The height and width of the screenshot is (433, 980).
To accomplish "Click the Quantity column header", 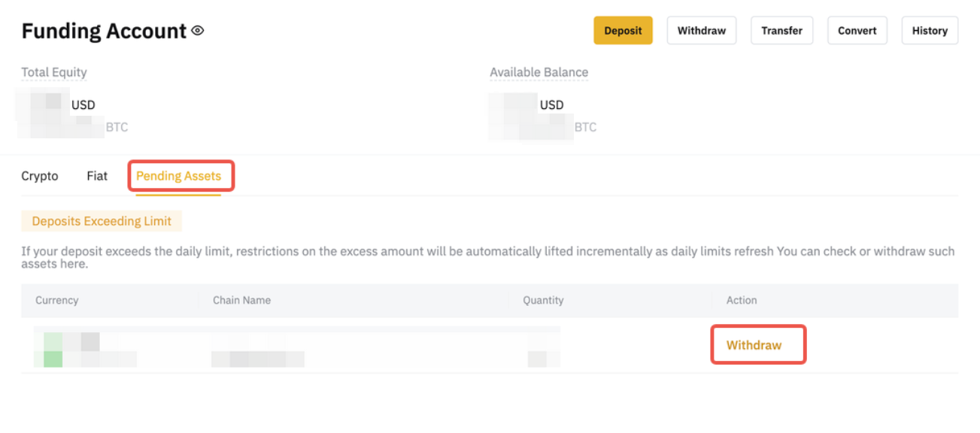I will coord(543,300).
